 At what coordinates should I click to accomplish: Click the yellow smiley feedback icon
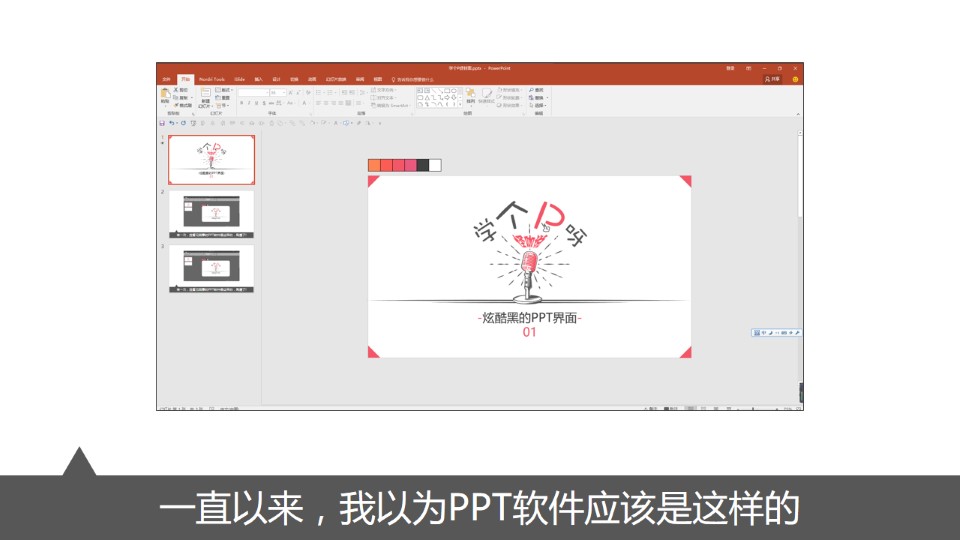coord(795,79)
